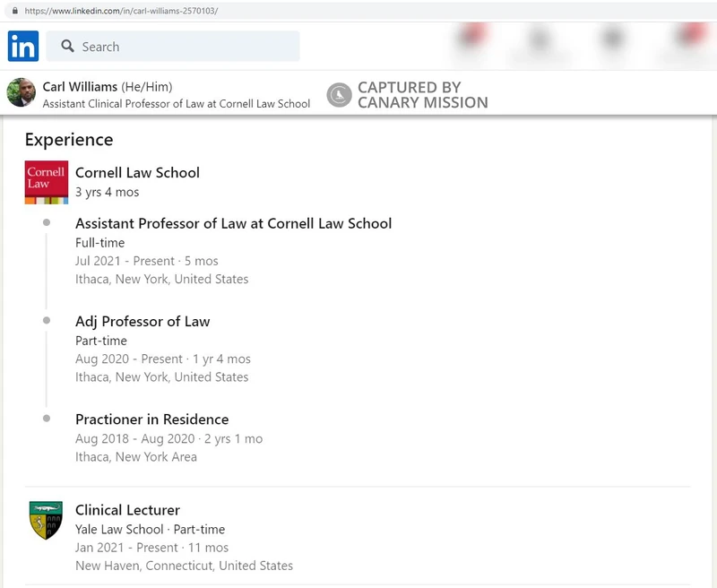Click 'New Haven, Connecticut, United States' location

(x=185, y=566)
